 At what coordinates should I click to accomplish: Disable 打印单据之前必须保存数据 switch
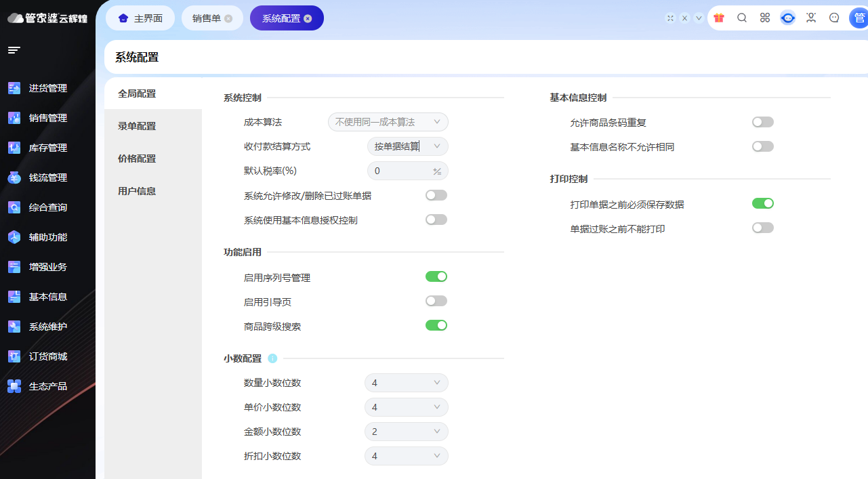pos(763,203)
